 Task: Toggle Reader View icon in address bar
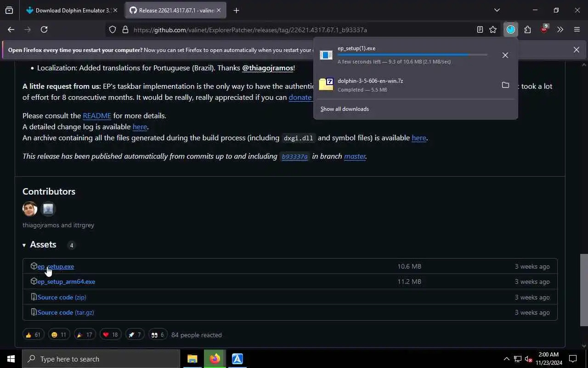pyautogui.click(x=480, y=29)
